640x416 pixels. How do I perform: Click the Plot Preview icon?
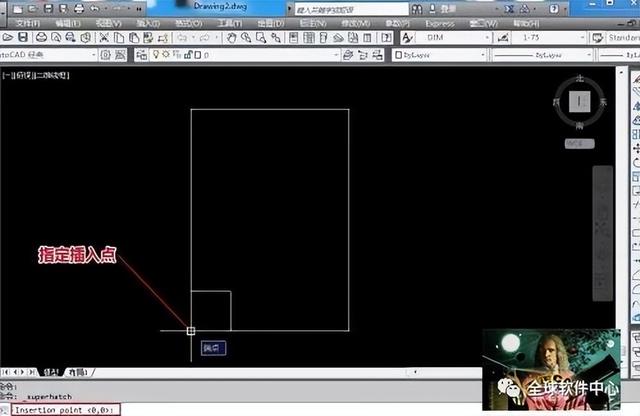pos(56,38)
